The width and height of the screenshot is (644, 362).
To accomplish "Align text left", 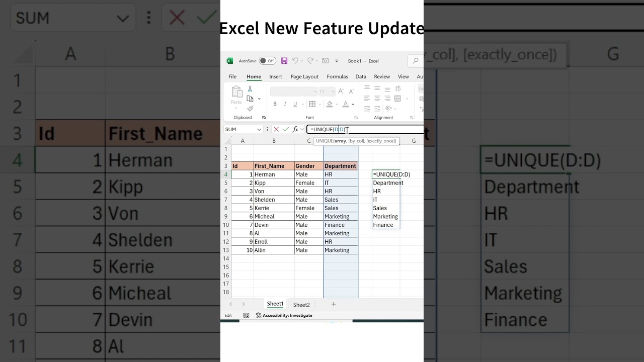I will pyautogui.click(x=367, y=99).
